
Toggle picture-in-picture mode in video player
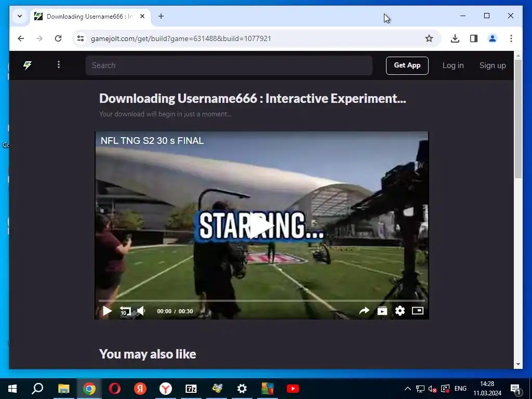coord(418,311)
